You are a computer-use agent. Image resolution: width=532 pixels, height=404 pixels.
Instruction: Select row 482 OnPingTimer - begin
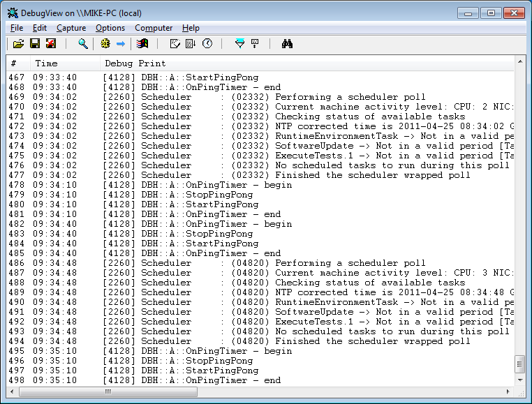point(260,224)
